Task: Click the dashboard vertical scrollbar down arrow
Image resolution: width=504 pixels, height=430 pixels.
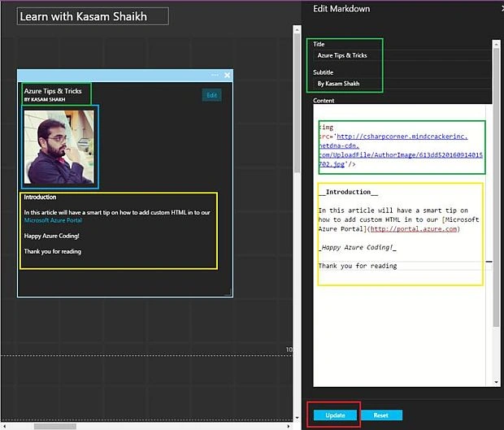Action: pos(297,418)
